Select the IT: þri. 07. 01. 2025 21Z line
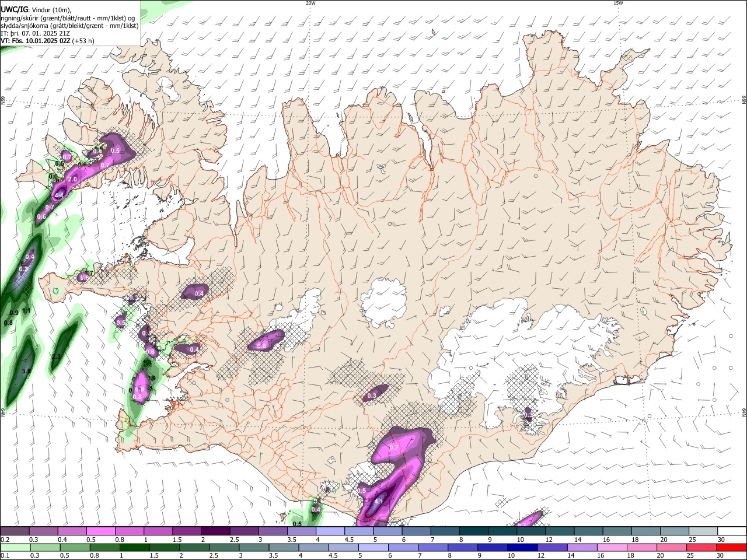The image size is (747, 560). click(x=35, y=33)
